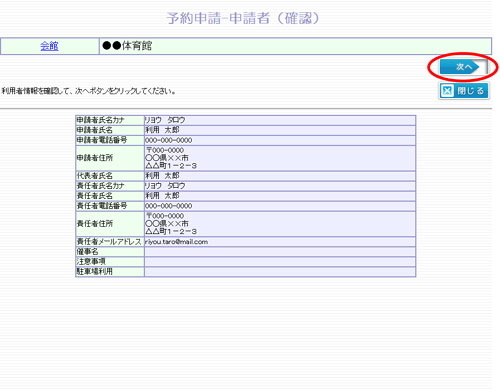This screenshot has width=500, height=390.
Task: Click the empty 駐車場利用 value cell
Action: pos(280,272)
